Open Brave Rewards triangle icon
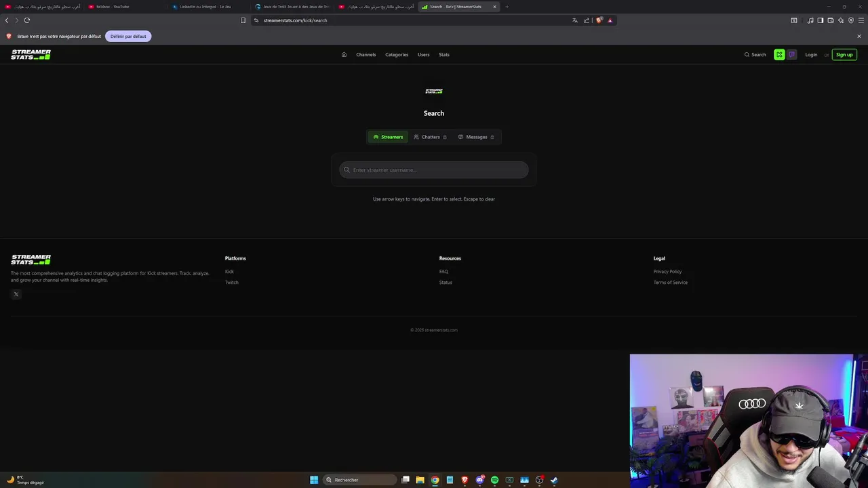 (610, 20)
